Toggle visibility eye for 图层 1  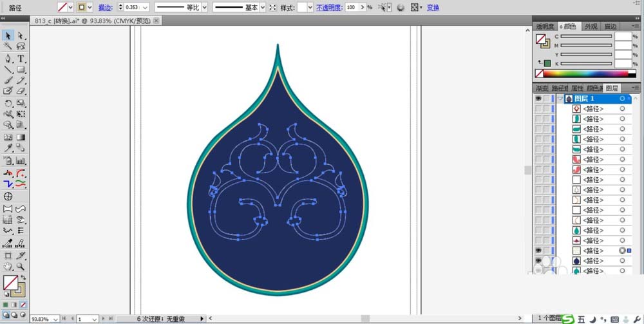pyautogui.click(x=538, y=99)
